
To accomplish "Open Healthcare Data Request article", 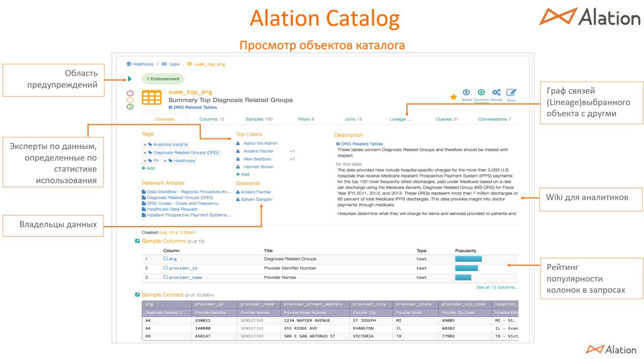I will tap(172, 209).
